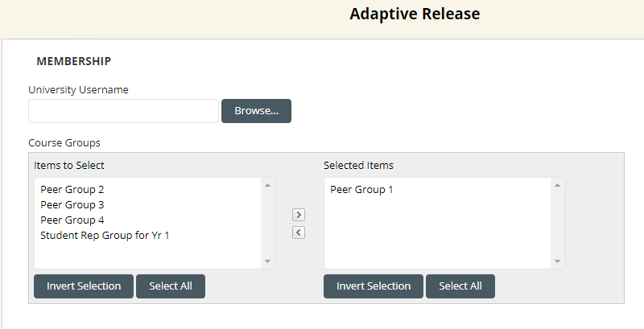Click the Adaptive Release page heading

coord(415,14)
